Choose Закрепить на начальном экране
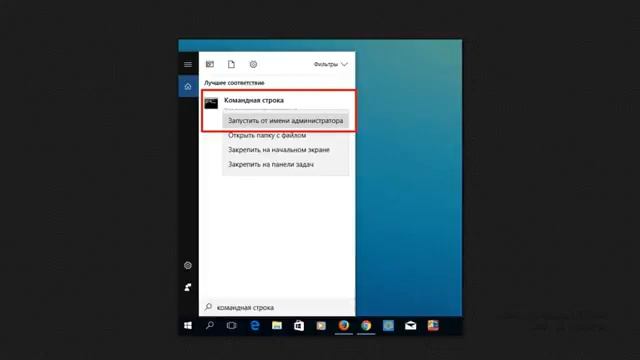Image resolution: width=640 pixels, height=360 pixels. (x=285, y=150)
